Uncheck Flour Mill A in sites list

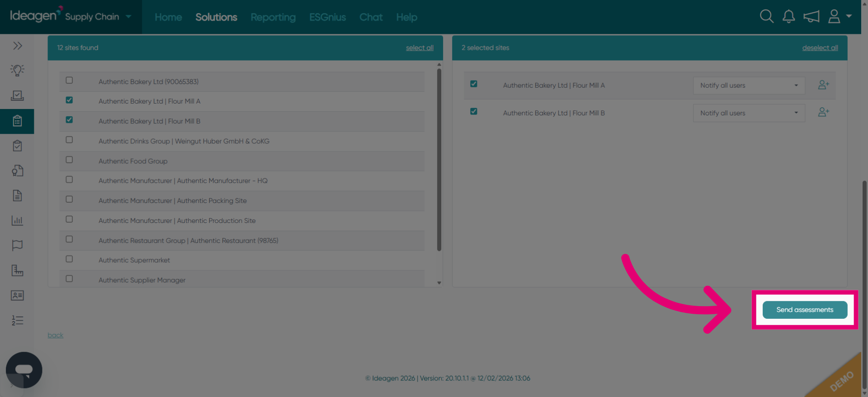[x=69, y=100]
